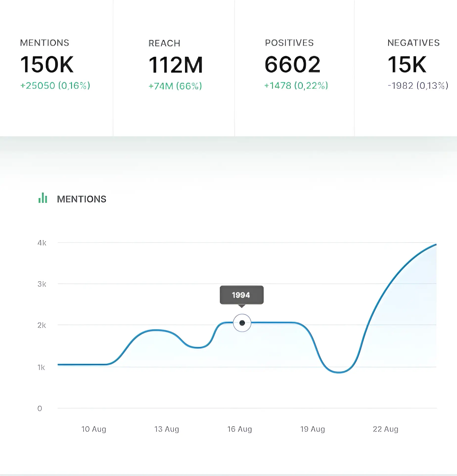Screen dimensions: 457x476
Task: Click the +1478 (0,22%) positives change
Action: [296, 86]
